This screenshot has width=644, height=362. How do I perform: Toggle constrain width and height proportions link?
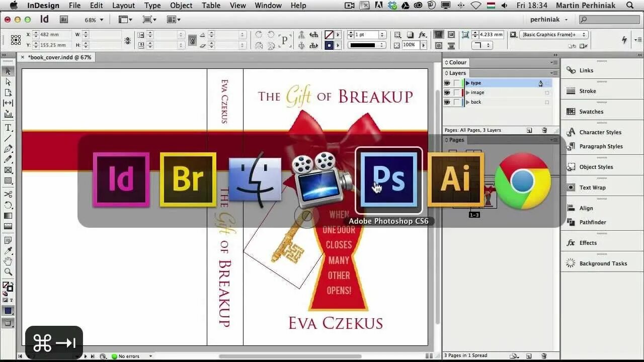(x=127, y=40)
